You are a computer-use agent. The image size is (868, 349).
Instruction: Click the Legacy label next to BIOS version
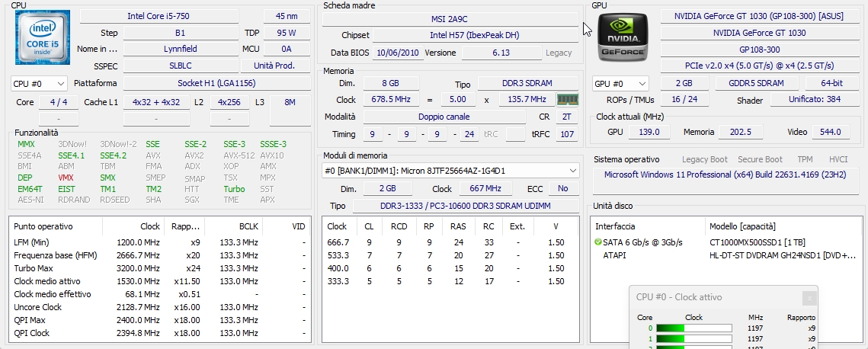pos(559,53)
